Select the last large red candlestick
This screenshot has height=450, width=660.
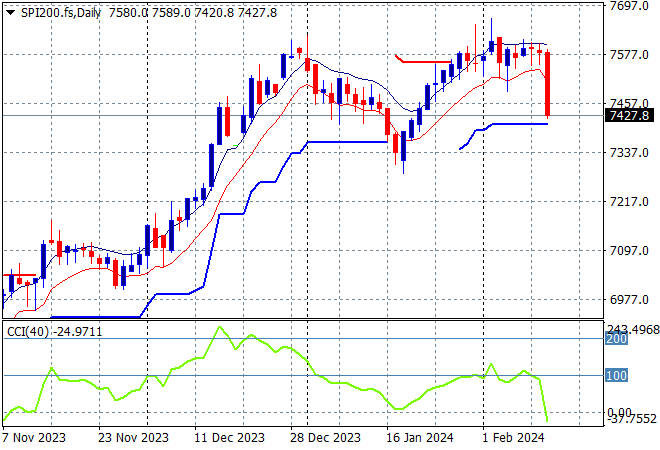pos(548,84)
